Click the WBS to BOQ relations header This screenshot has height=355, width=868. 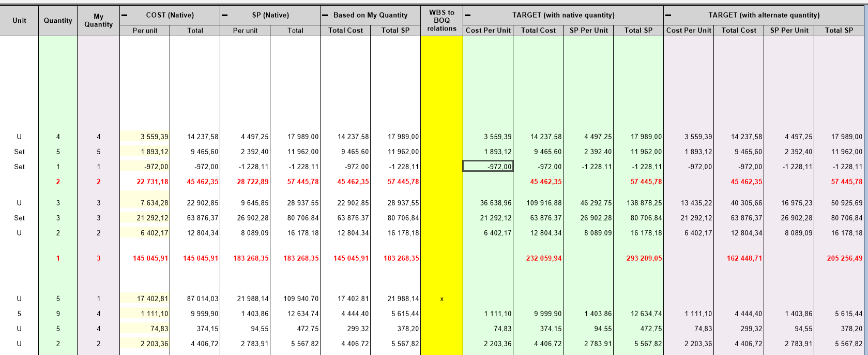pos(441,21)
